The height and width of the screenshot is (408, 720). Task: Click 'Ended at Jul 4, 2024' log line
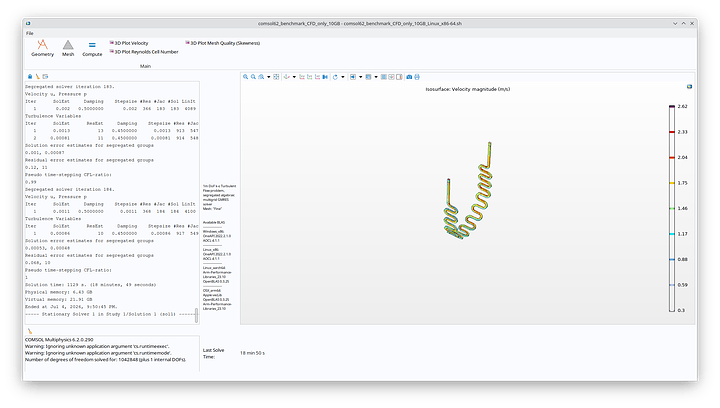pos(71,307)
